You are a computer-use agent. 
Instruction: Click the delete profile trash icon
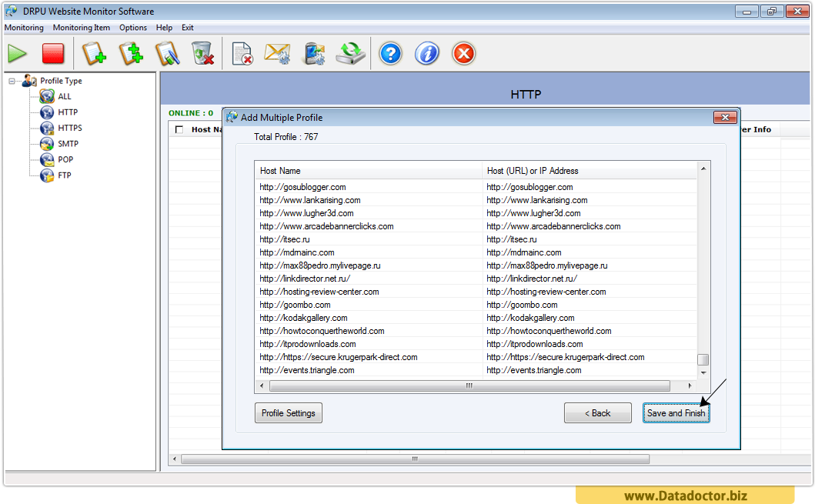(202, 54)
